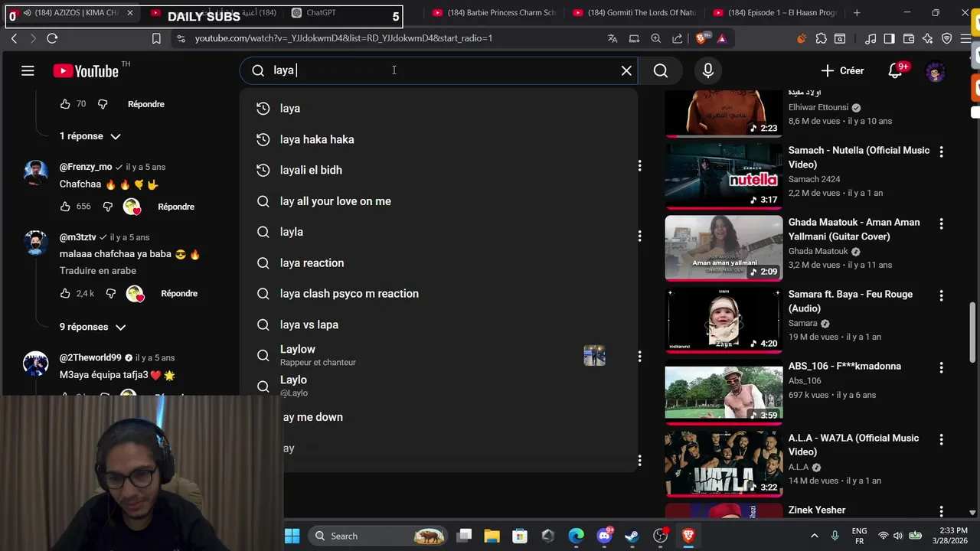This screenshot has height=551, width=980.
Task: Pick the 'laya vs lapa' suggestion
Action: (439, 324)
